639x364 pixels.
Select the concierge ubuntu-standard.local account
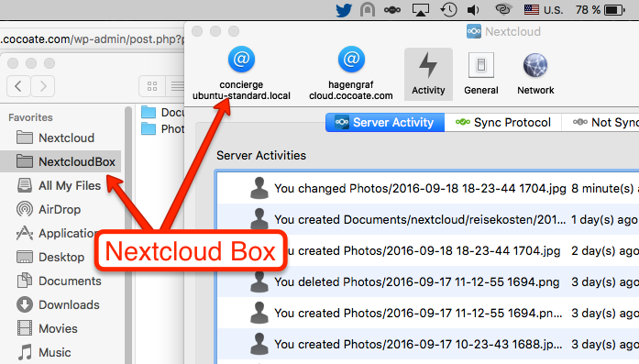click(x=241, y=73)
